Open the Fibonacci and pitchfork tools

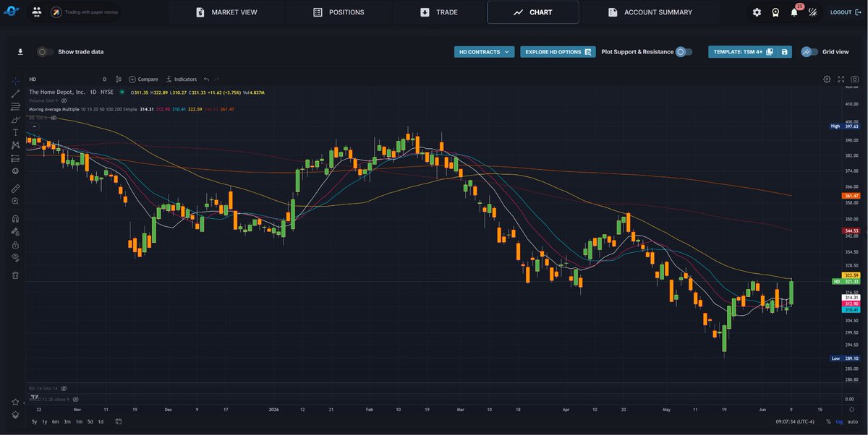tap(15, 106)
